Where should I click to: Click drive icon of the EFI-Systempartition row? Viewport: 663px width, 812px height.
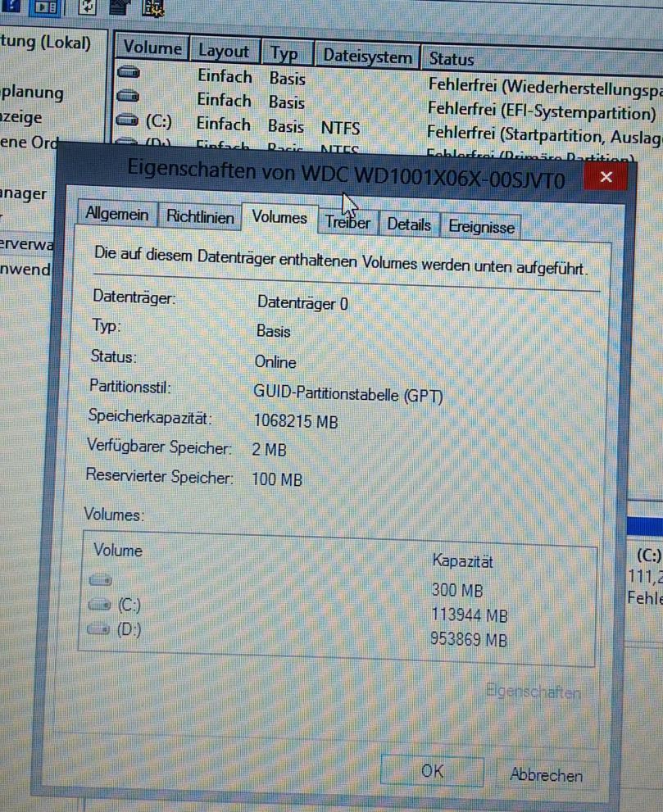[x=127, y=95]
